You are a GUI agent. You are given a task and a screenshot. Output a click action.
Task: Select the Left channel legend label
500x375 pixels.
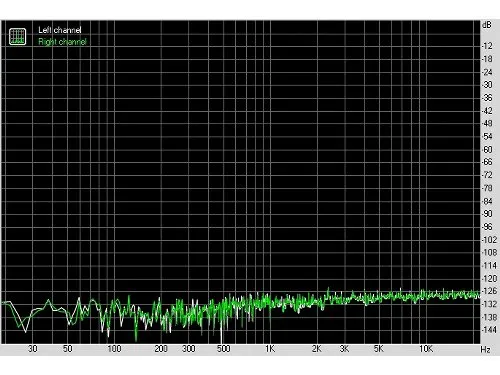(60, 30)
